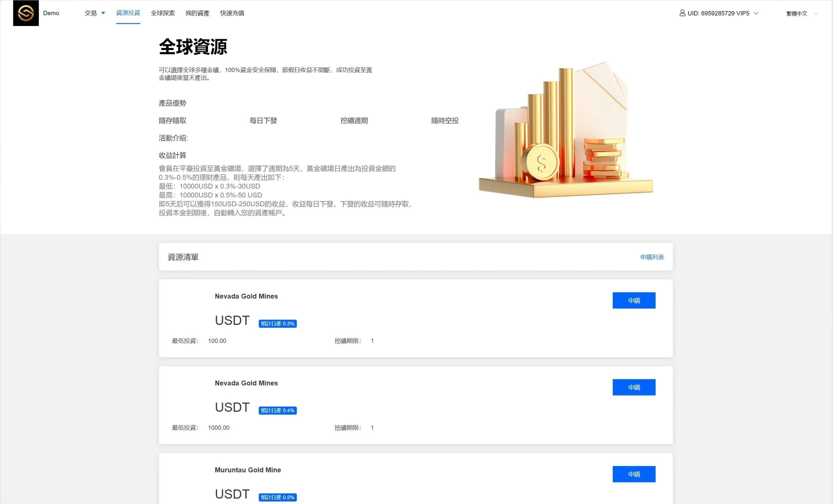
Task: Click the gold S site logo
Action: tap(26, 13)
